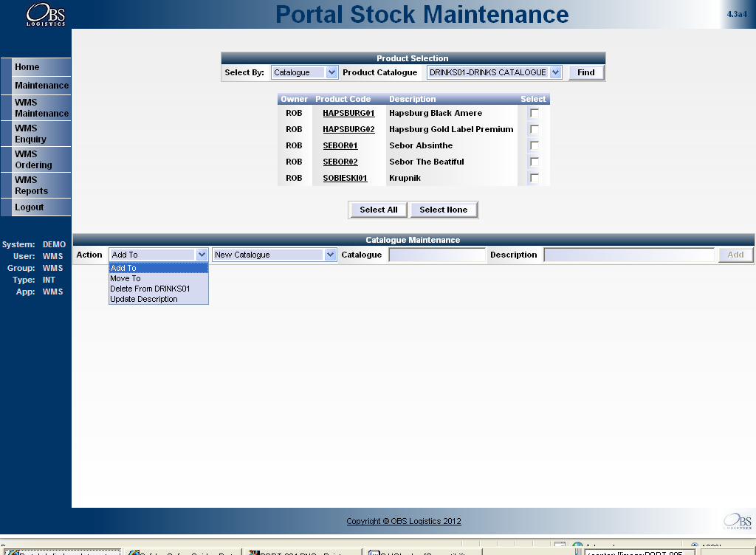The image size is (756, 555).
Task: Open the HAPSBURG01 product code link
Action: (348, 113)
